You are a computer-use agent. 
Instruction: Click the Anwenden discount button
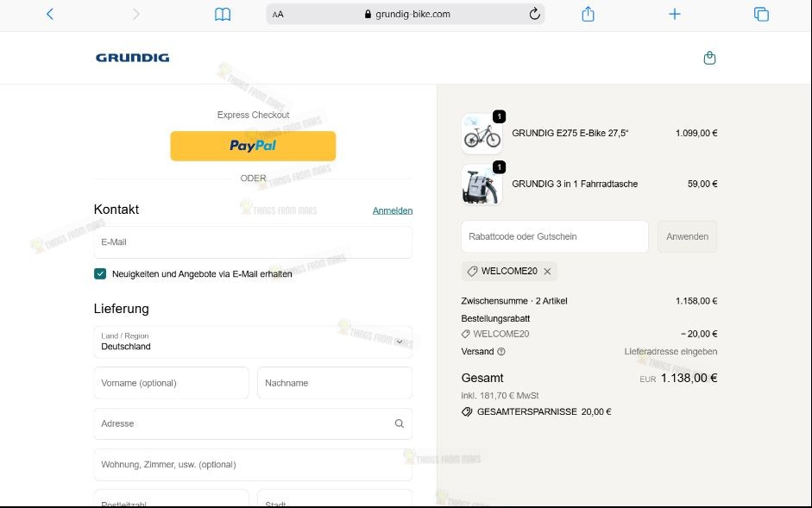[687, 235]
